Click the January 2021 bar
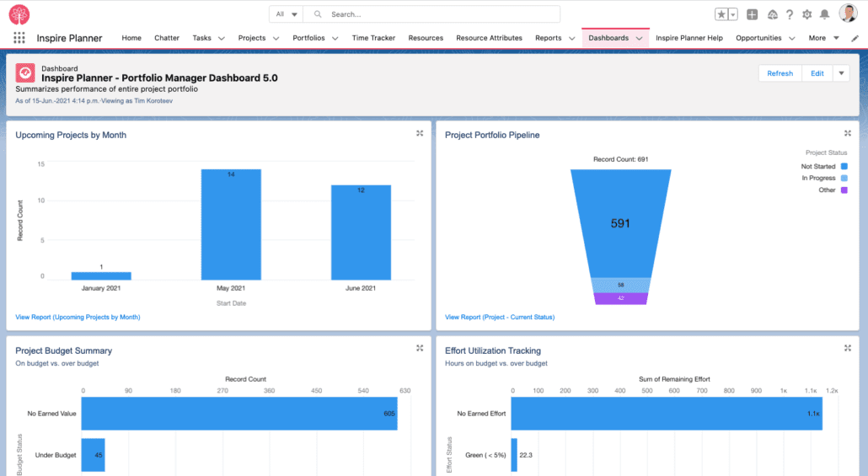868x476 pixels. coord(101,275)
